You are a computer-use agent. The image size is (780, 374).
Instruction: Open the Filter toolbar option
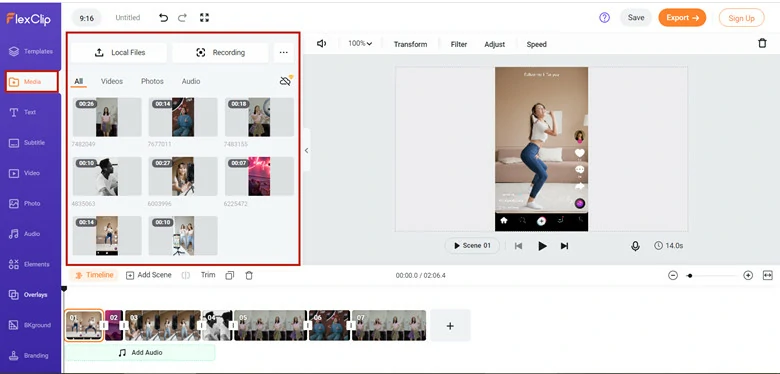coord(459,44)
